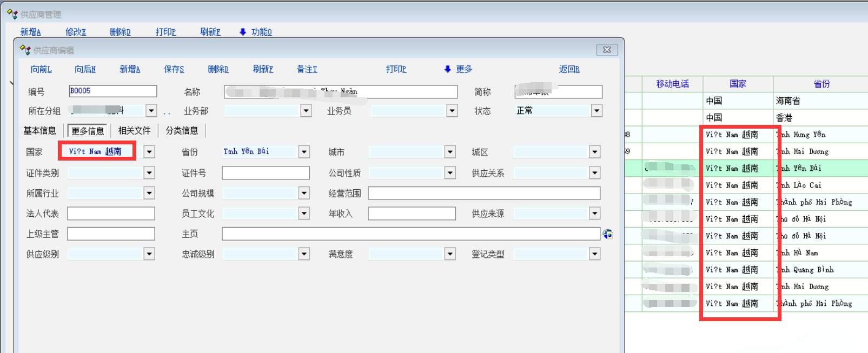This screenshot has height=353, width=868.
Task: Click the 更多 down-arrow icon in dialog toolbar
Action: point(447,69)
